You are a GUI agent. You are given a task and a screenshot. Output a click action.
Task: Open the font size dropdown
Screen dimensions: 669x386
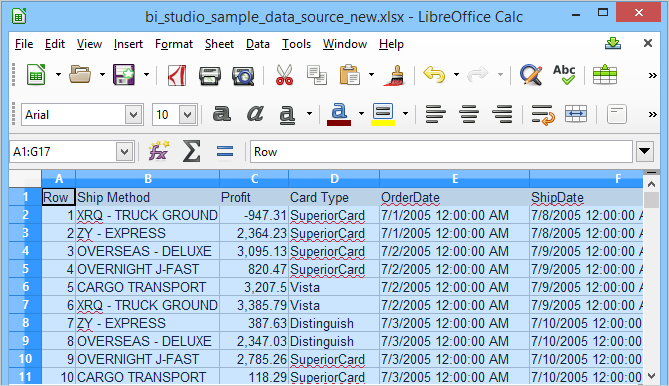pos(187,115)
